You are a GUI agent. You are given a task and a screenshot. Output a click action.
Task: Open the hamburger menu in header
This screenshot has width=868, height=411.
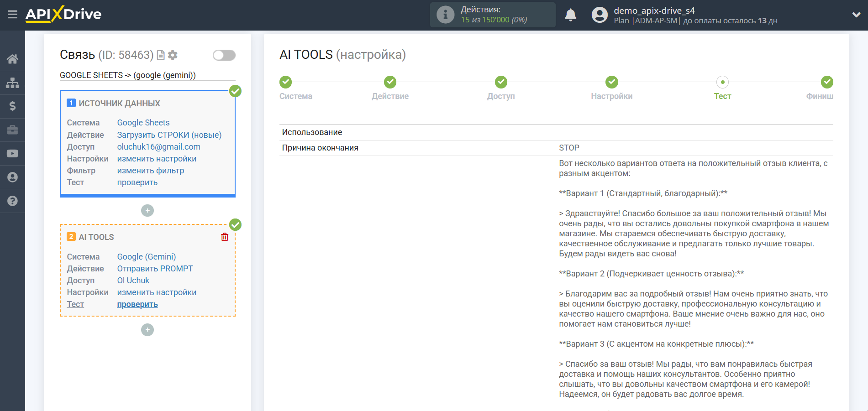pyautogui.click(x=12, y=15)
